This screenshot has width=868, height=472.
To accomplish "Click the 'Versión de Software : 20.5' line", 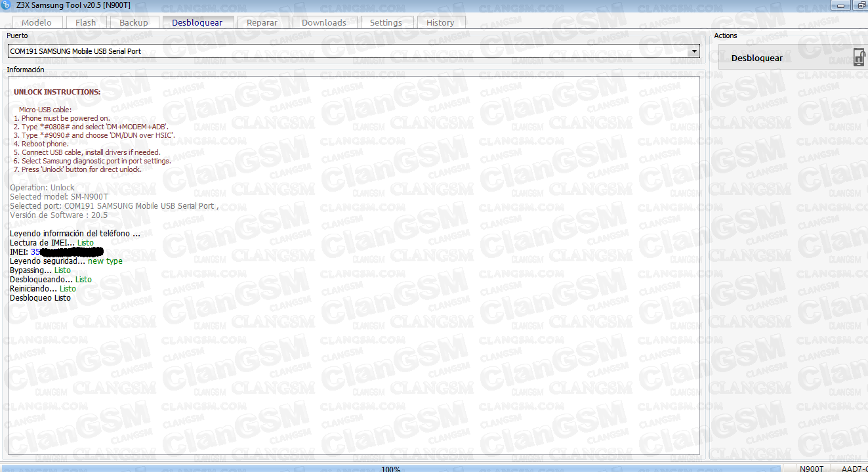I will pyautogui.click(x=58, y=215).
